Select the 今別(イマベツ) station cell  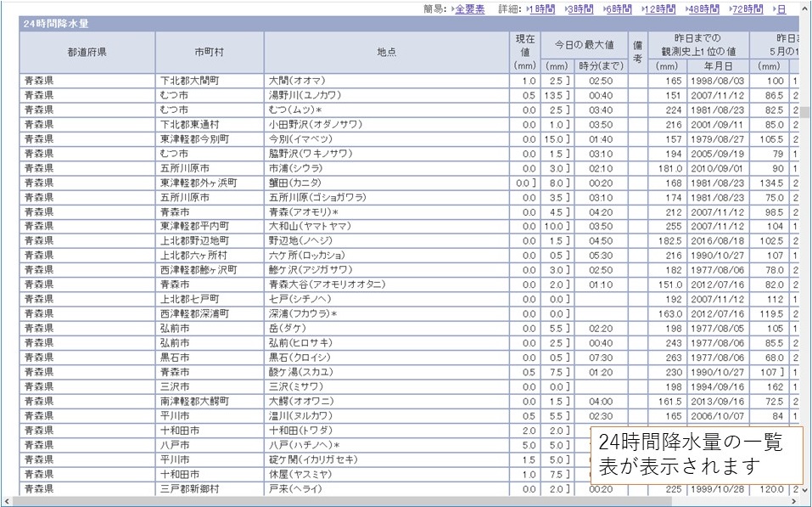point(386,139)
